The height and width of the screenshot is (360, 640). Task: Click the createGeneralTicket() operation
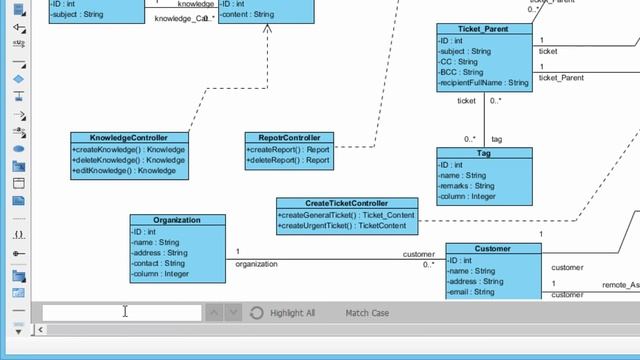click(347, 215)
